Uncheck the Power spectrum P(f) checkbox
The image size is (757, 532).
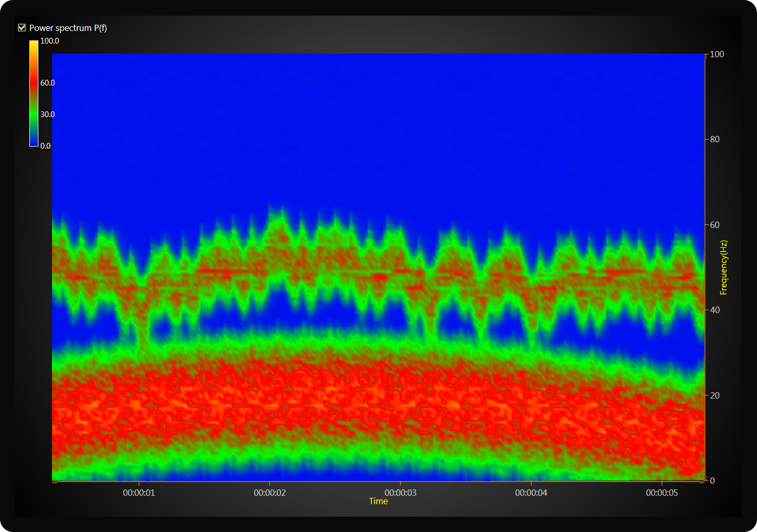click(x=22, y=28)
